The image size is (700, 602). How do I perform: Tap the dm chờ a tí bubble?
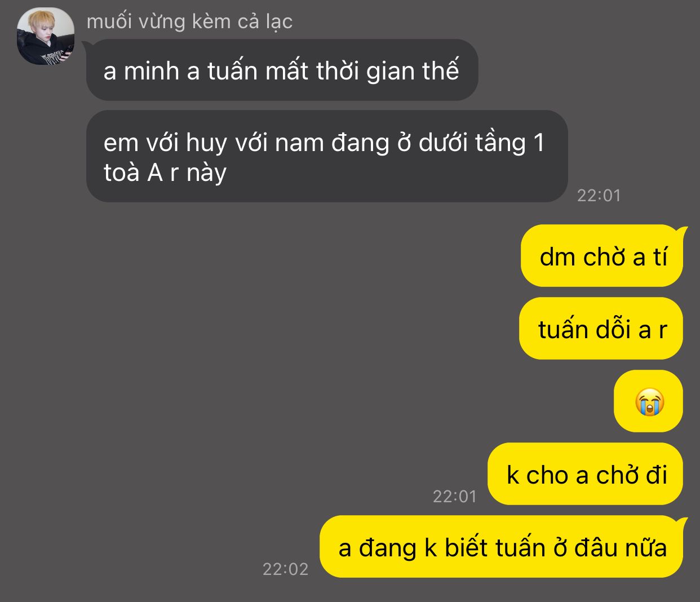point(602,256)
